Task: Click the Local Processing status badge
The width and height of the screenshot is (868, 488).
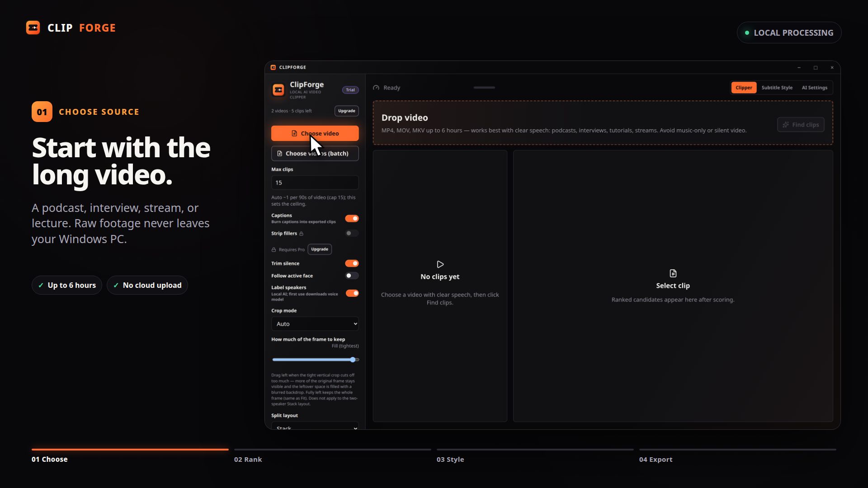Action: (789, 33)
